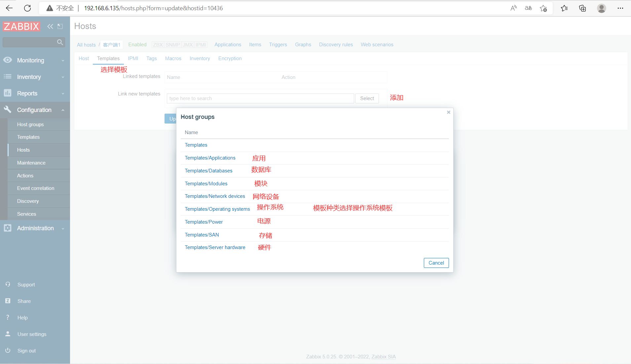Select Templates/Databases group
Viewport: 631px width, 364px height.
(208, 171)
